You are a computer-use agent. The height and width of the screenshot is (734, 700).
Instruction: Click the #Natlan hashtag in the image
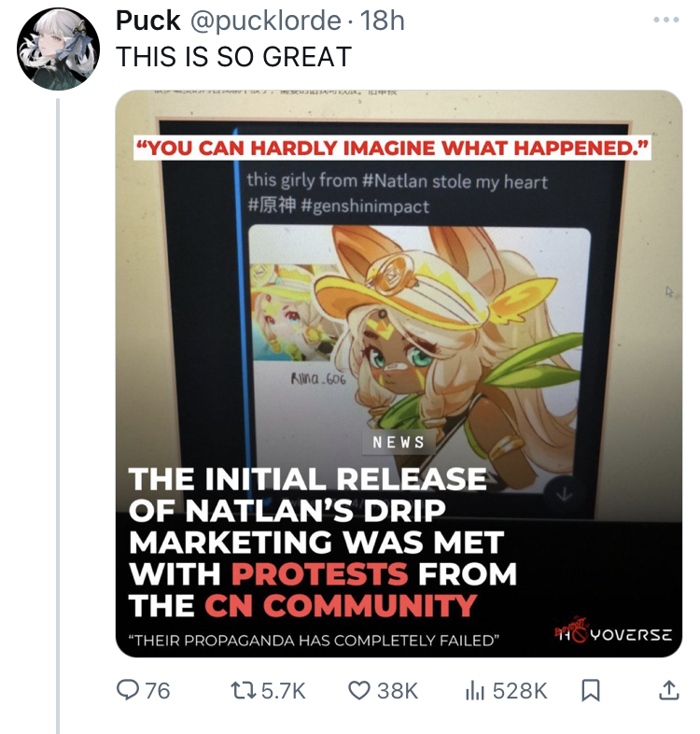395,181
